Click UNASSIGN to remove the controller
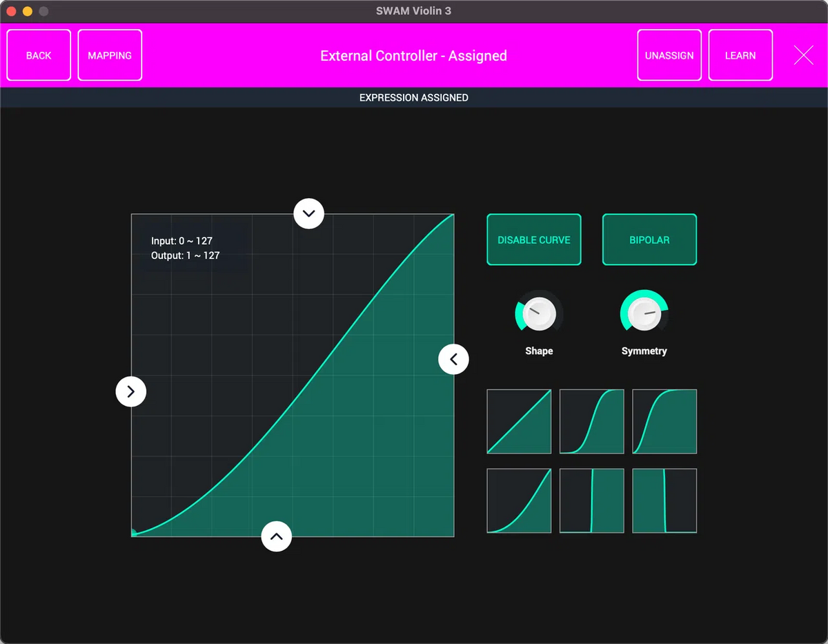Screen dimensions: 828x644 click(x=669, y=55)
